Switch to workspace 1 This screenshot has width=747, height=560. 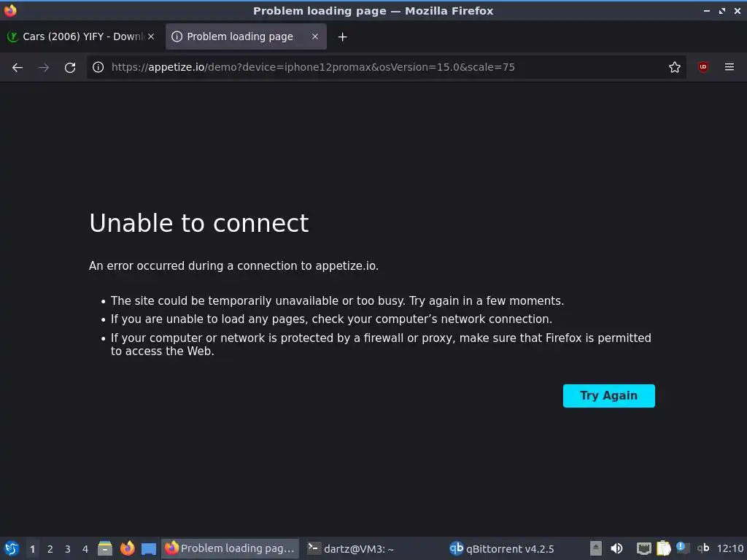click(x=32, y=549)
